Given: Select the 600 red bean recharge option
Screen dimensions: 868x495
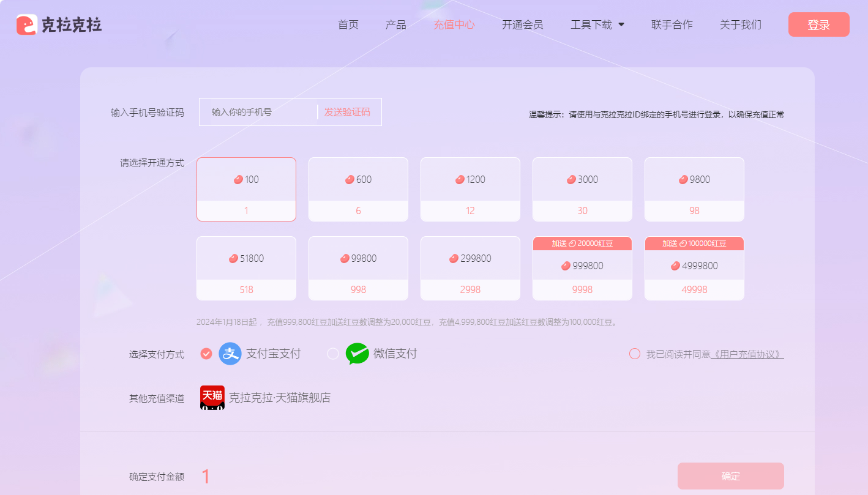Looking at the screenshot, I should (x=358, y=189).
